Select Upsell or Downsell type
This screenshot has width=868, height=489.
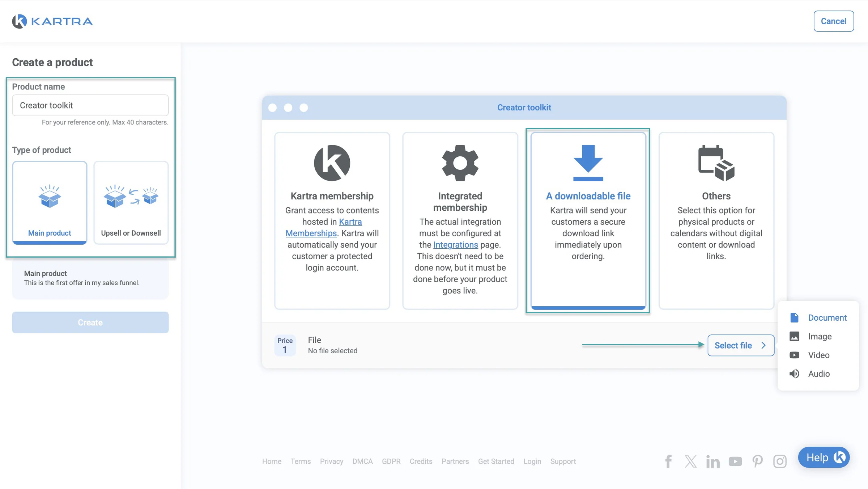131,203
